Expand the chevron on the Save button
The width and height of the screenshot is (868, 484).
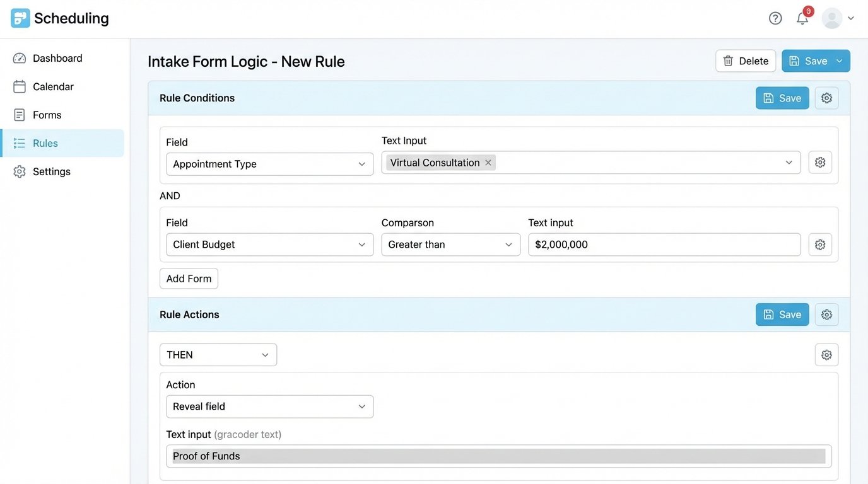coord(839,60)
